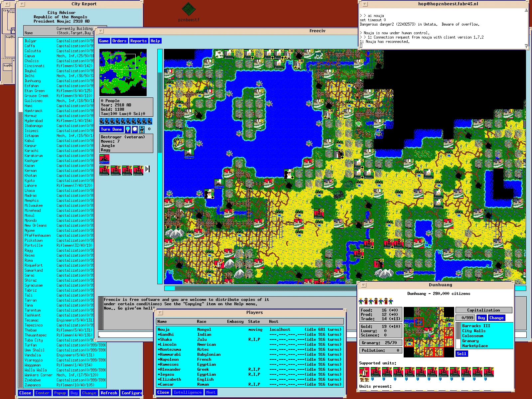Click the overview minimap in Freeciv
The width and height of the screenshot is (532, 399).
pyautogui.click(x=123, y=72)
